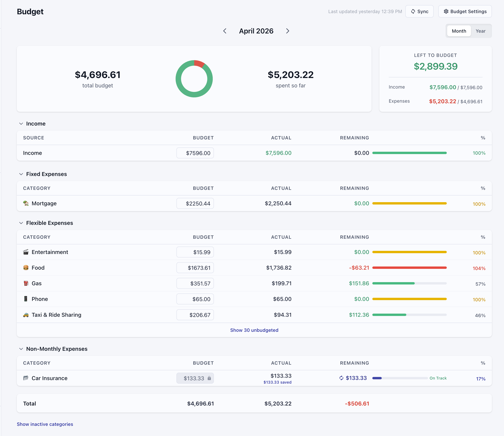Image resolution: width=504 pixels, height=436 pixels.
Task: Go to next month arrow
Action: 288,31
